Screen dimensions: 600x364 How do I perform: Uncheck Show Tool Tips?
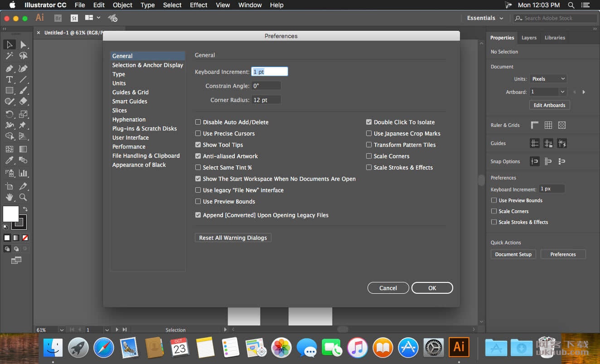click(x=198, y=145)
